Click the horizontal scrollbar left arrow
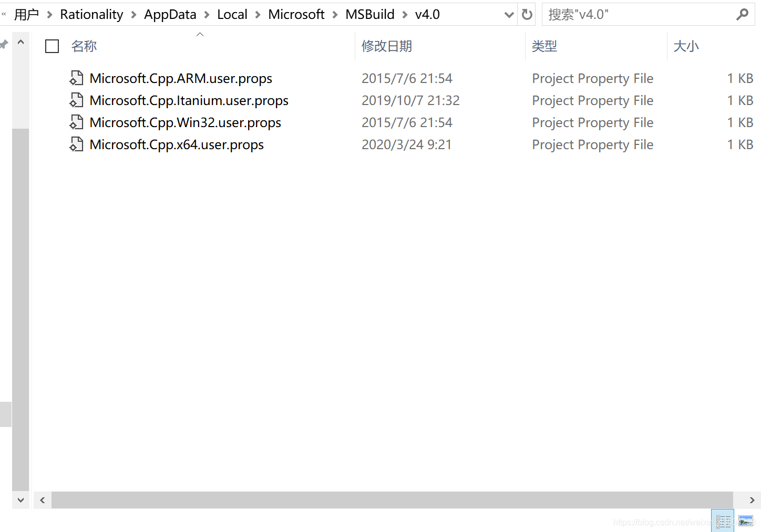761x532 pixels. pyautogui.click(x=43, y=500)
